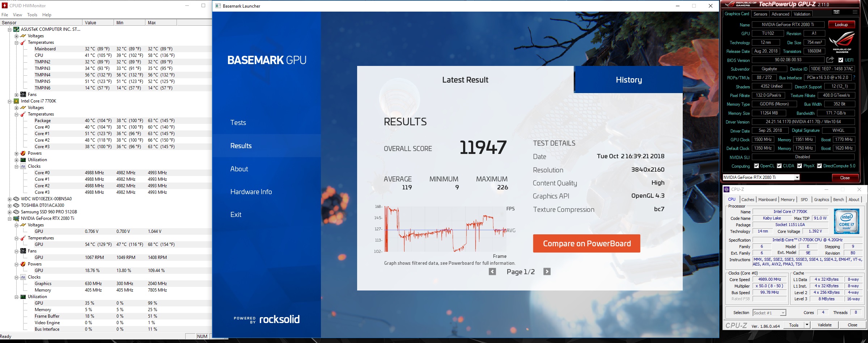Click the Intel CPU Utilization graph icon

tap(23, 160)
